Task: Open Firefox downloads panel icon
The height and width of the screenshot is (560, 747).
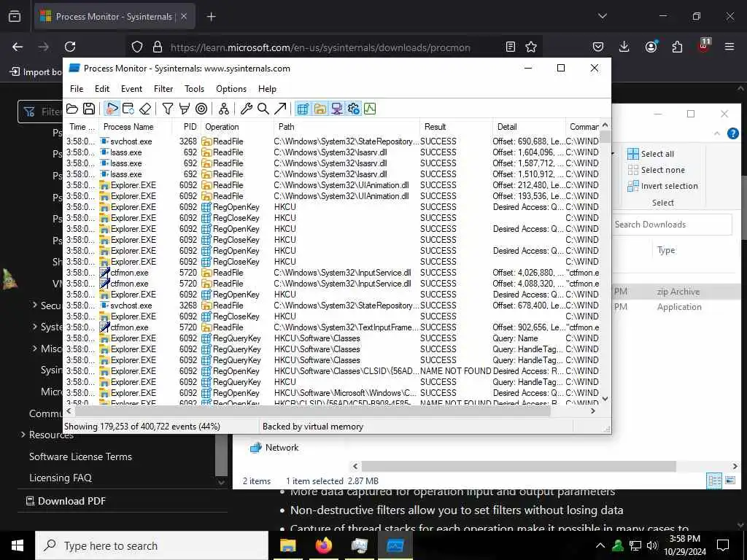Action: [624, 47]
